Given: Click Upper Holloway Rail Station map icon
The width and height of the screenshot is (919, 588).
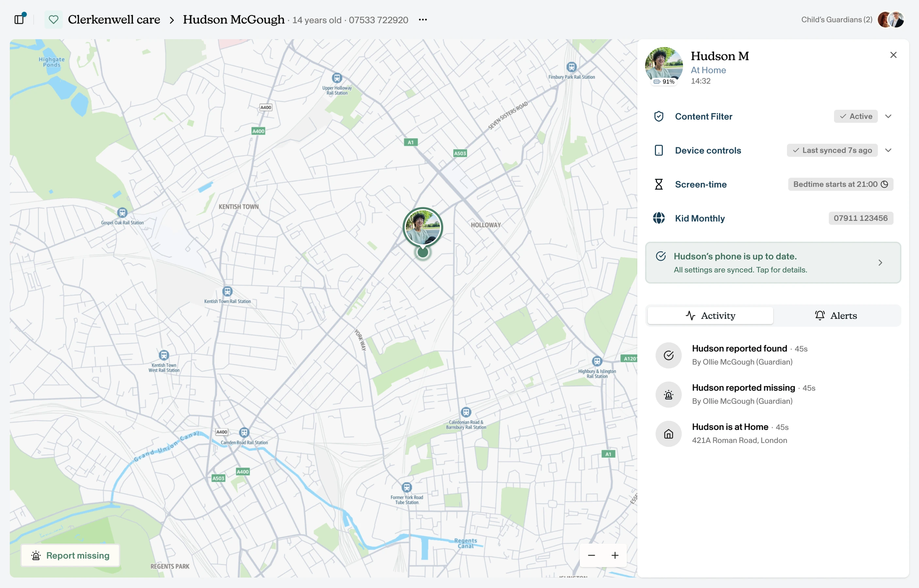Looking at the screenshot, I should pos(337,78).
